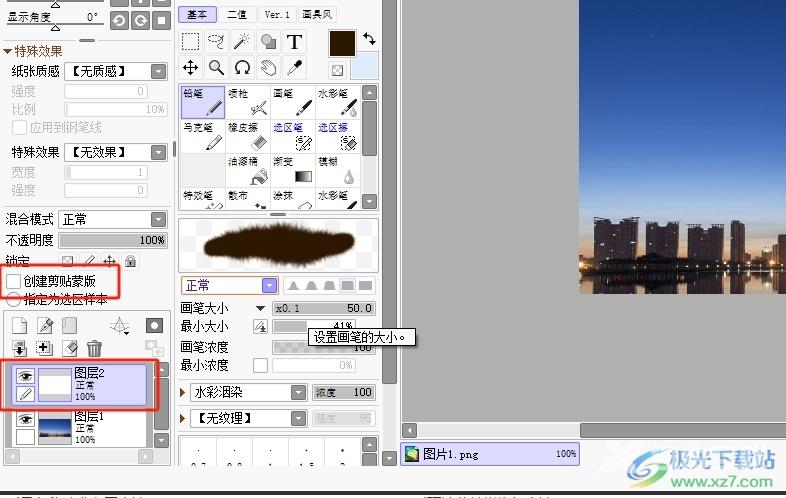Click the trash icon to delete layer
Image resolution: width=786 pixels, height=498 pixels.
[x=94, y=348]
